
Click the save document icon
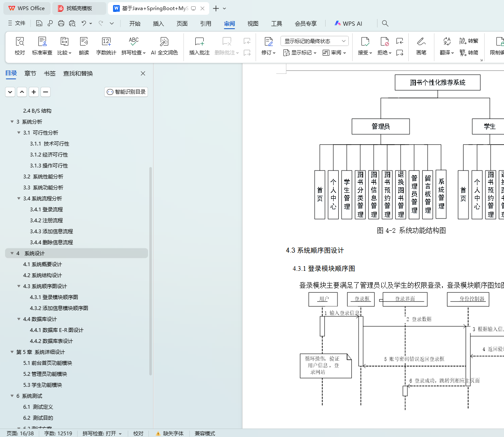click(x=39, y=23)
